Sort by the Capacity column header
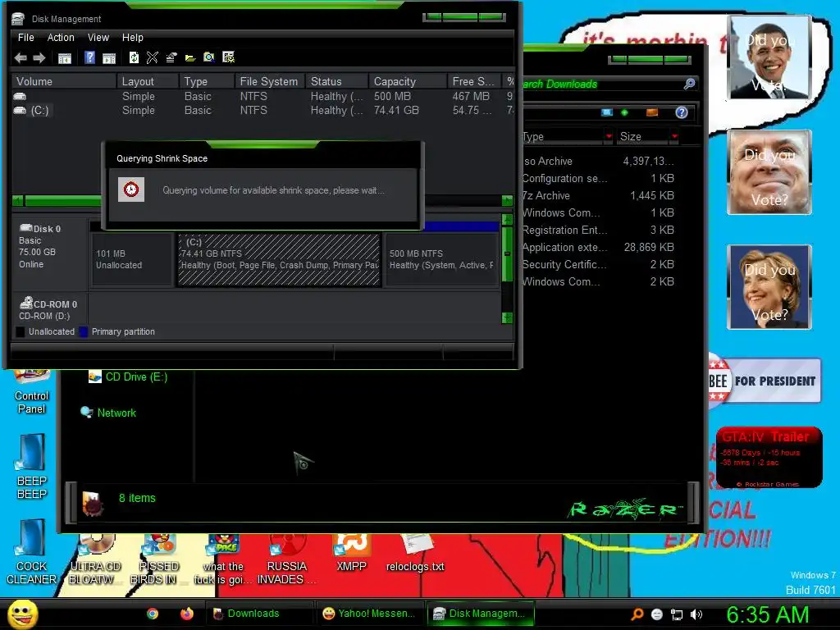The image size is (840, 630). pos(408,81)
